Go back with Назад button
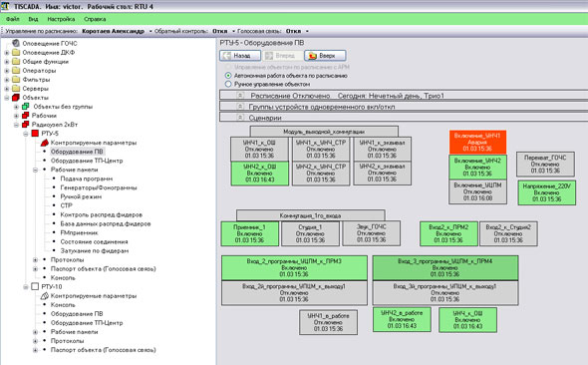 [240, 56]
